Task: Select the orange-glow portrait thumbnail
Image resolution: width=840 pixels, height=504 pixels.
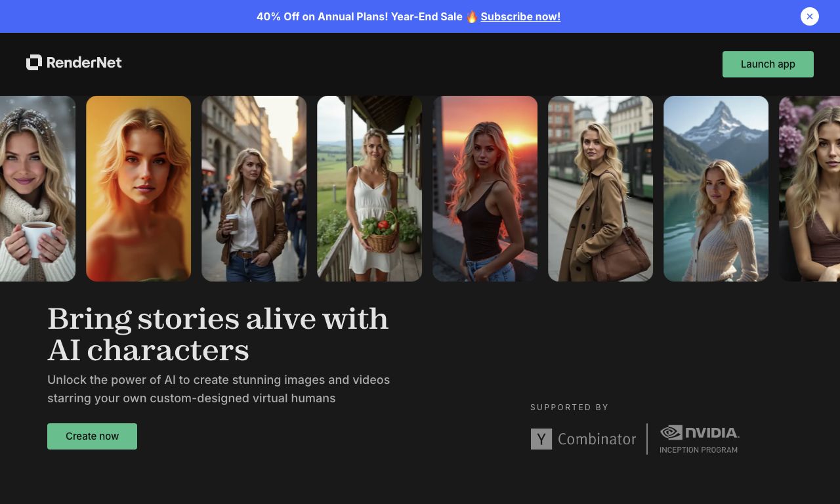Action: click(x=138, y=189)
